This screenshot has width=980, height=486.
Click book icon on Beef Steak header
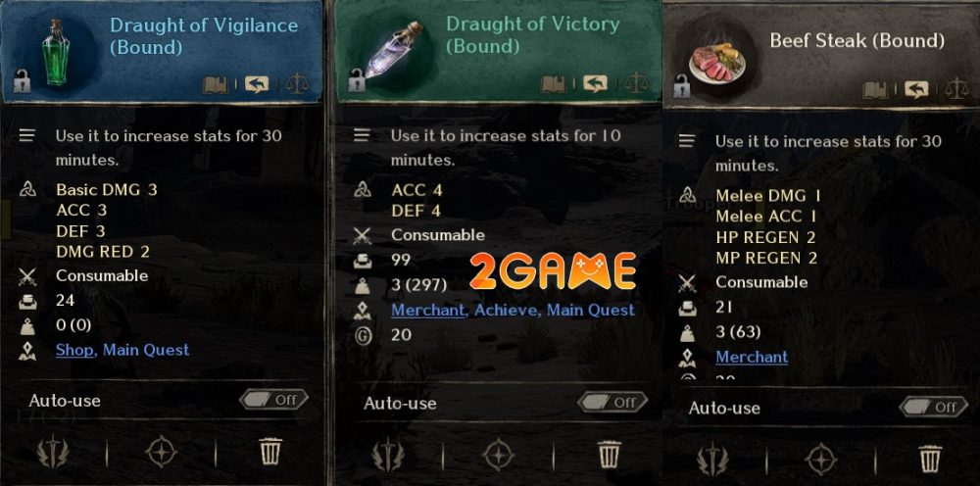point(875,90)
